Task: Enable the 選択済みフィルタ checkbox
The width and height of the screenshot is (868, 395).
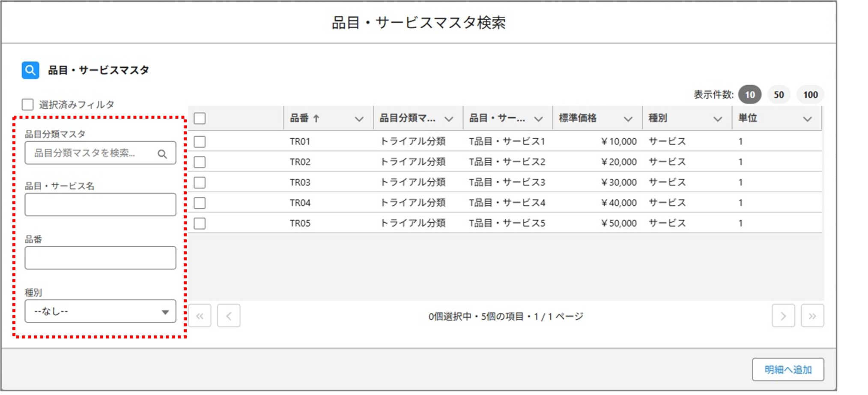Action: 28,105
